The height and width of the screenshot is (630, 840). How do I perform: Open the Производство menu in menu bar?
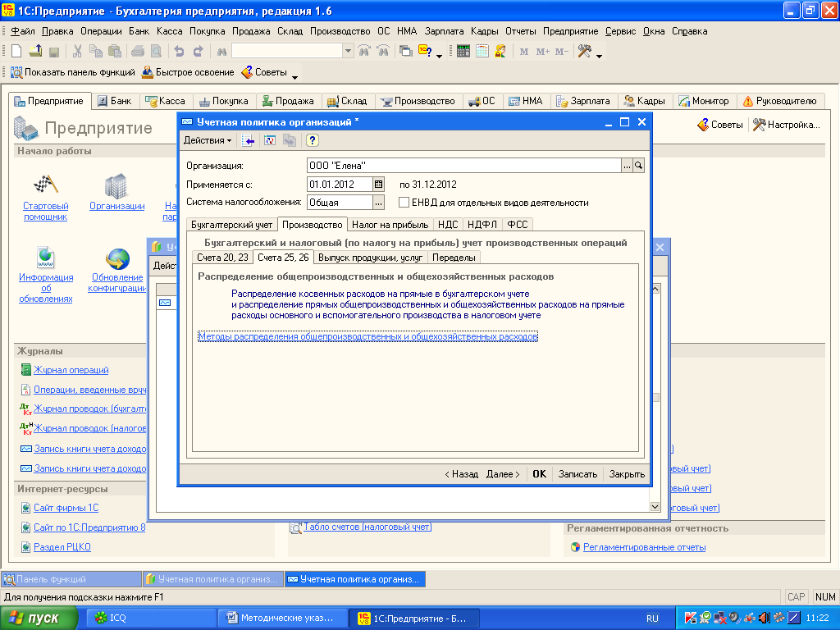pyautogui.click(x=340, y=31)
